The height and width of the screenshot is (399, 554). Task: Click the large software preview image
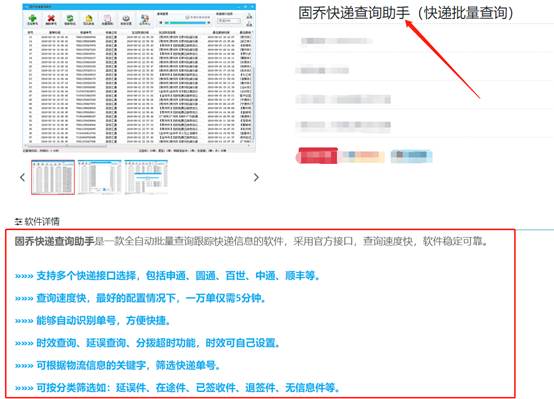139,78
